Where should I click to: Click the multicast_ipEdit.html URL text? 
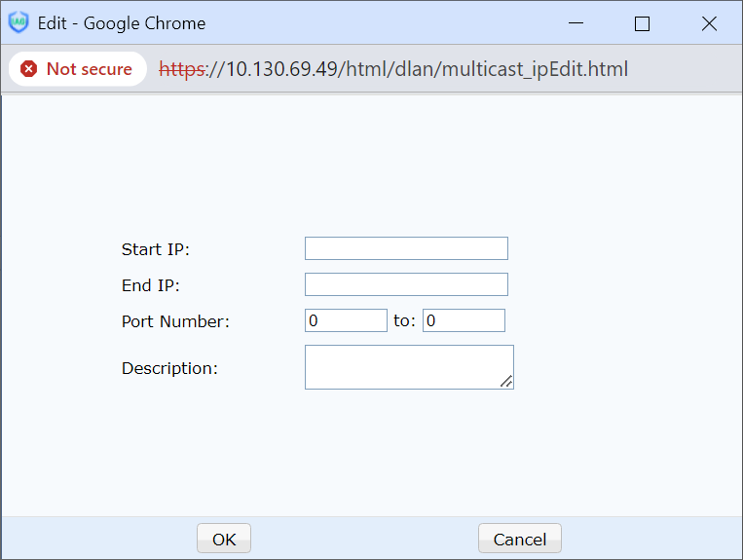click(x=393, y=69)
